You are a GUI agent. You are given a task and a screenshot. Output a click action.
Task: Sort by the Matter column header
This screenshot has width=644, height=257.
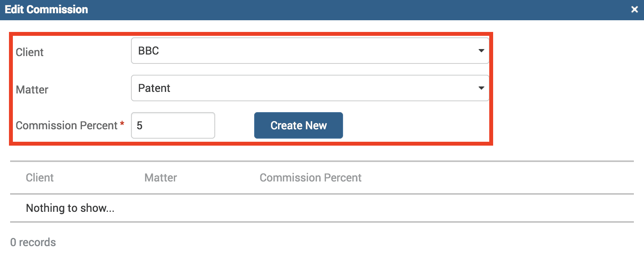click(161, 178)
